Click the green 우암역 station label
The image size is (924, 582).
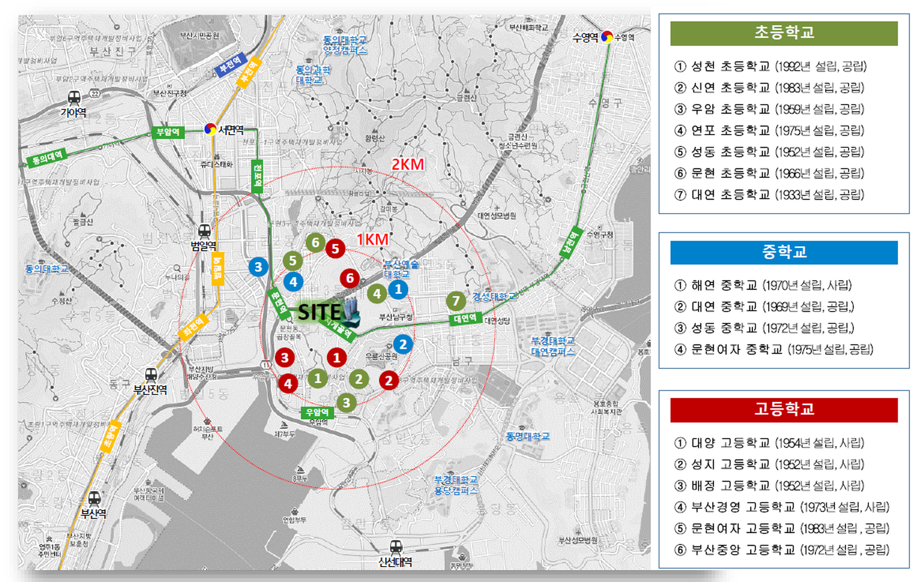coord(317,412)
